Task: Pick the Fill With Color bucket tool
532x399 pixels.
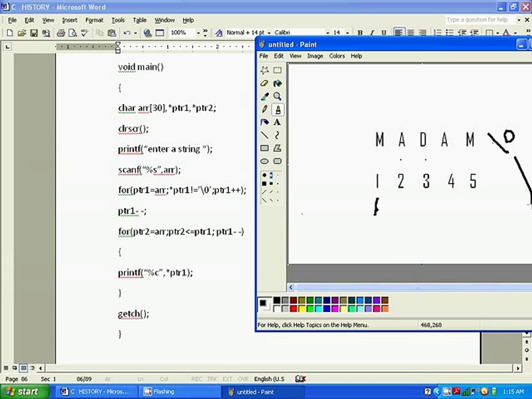Action: 278,83
